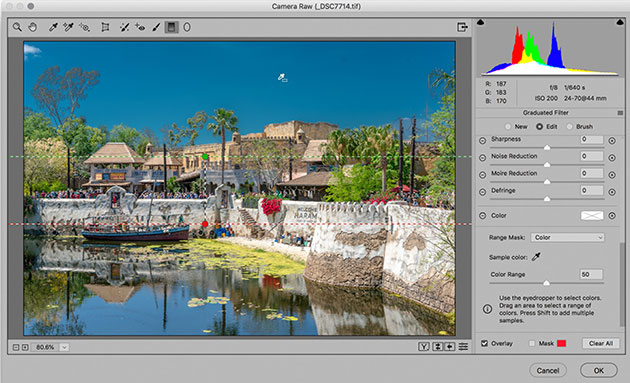Click the minus button beside Color

[x=483, y=216]
